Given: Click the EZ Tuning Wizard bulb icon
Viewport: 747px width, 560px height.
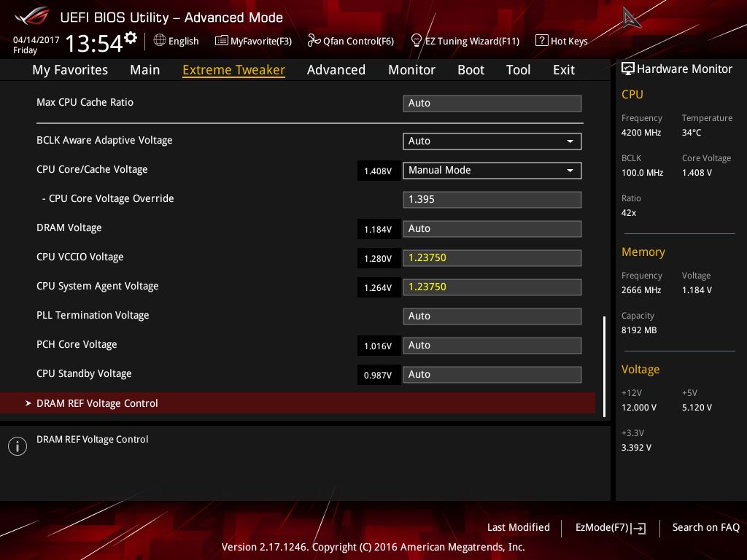Looking at the screenshot, I should pyautogui.click(x=416, y=41).
